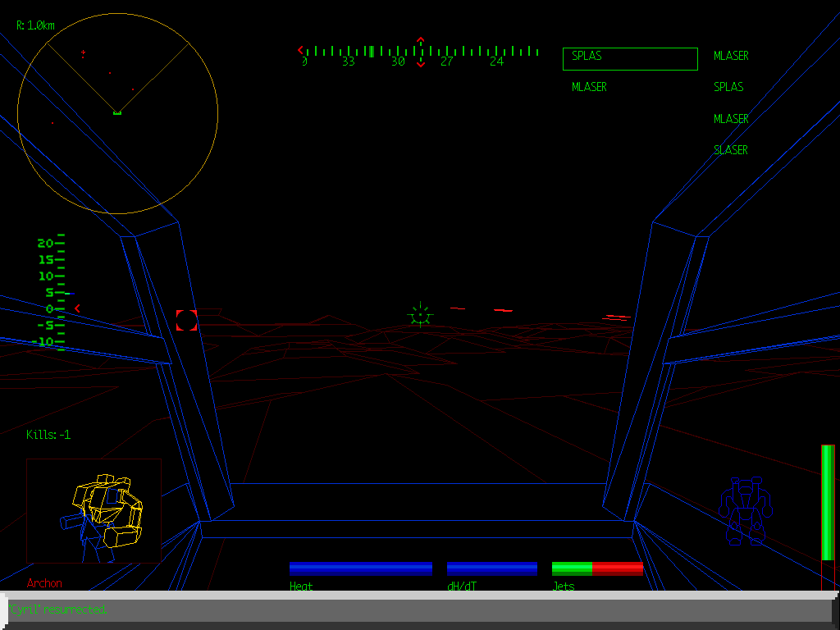This screenshot has height=630, width=840.
Task: Click the Jets fuel gauge
Action: point(596,568)
